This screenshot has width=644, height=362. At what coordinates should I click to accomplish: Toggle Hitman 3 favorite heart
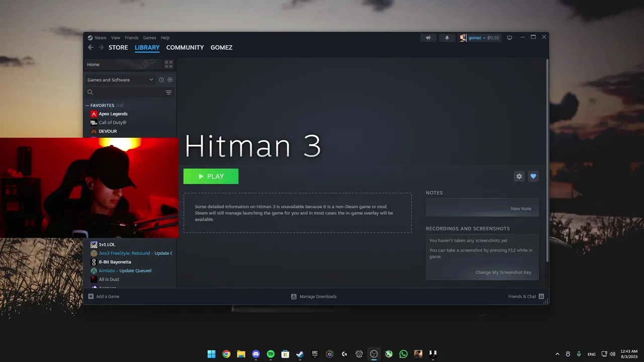[533, 176]
